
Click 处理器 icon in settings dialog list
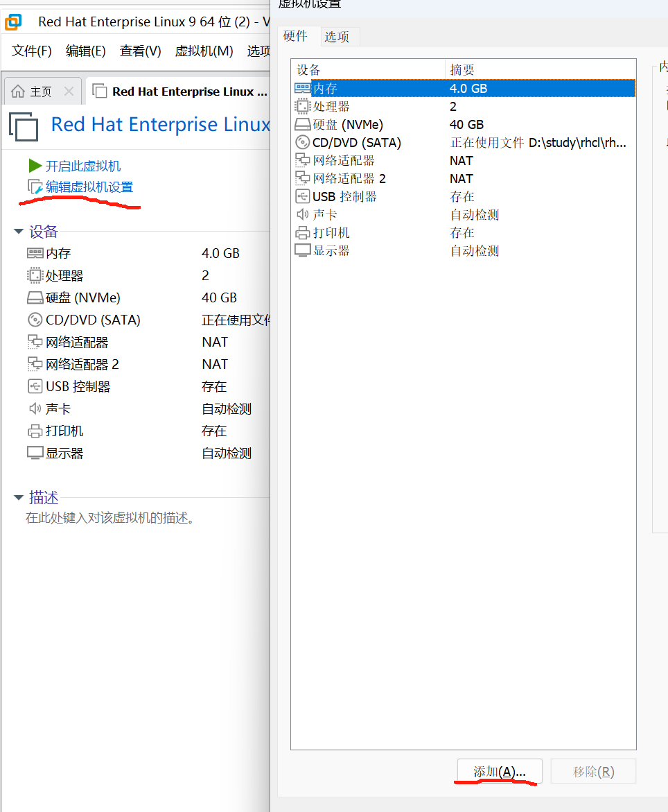pyautogui.click(x=302, y=106)
